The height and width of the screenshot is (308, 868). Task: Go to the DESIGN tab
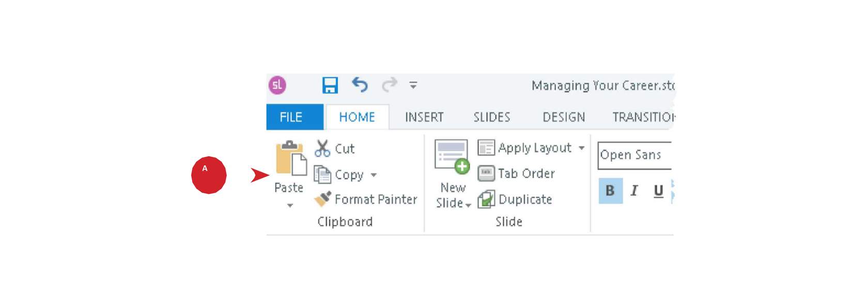[x=564, y=117]
